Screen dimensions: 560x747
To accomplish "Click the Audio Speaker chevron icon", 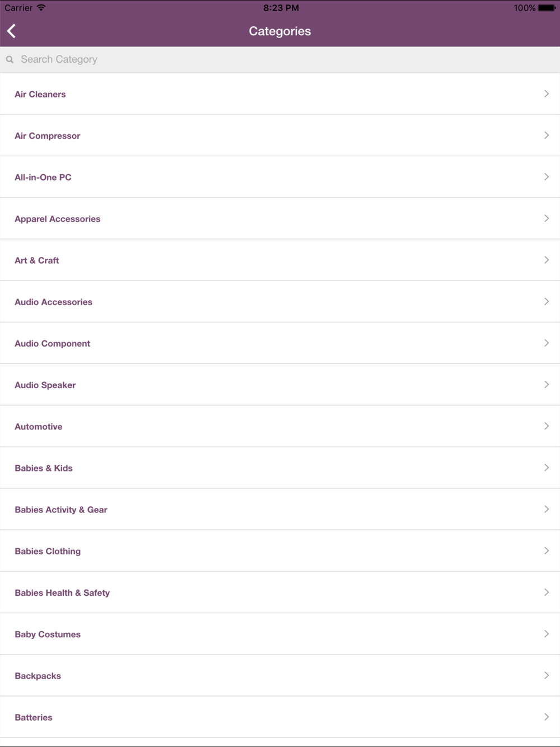I will click(x=547, y=385).
